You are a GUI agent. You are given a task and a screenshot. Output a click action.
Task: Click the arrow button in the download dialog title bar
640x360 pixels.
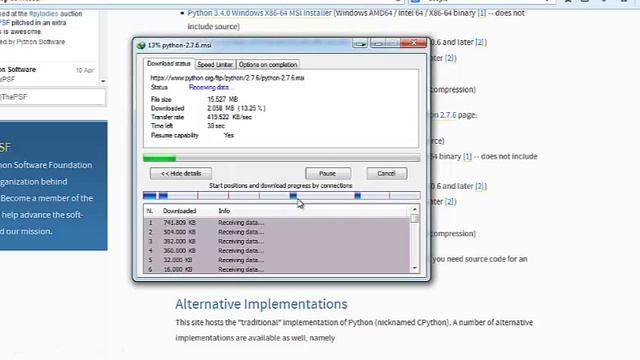point(360,43)
